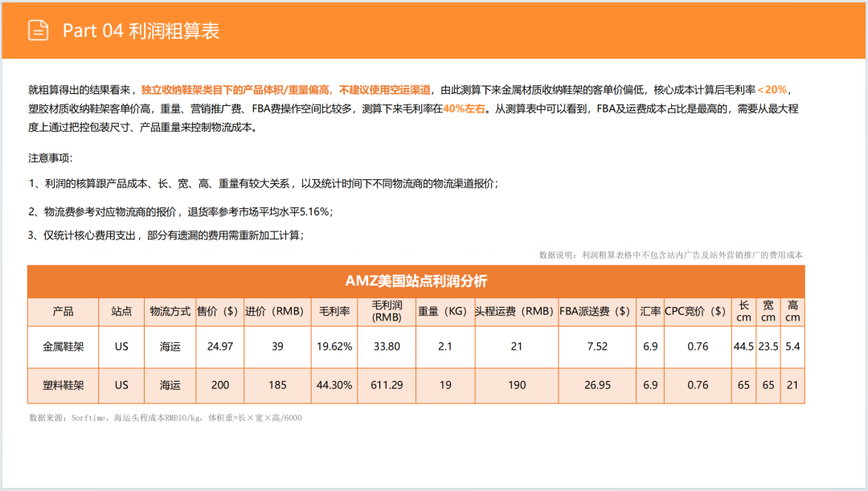Click the '塑料鞋架' product cell
This screenshot has height=491, width=868.
click(63, 385)
